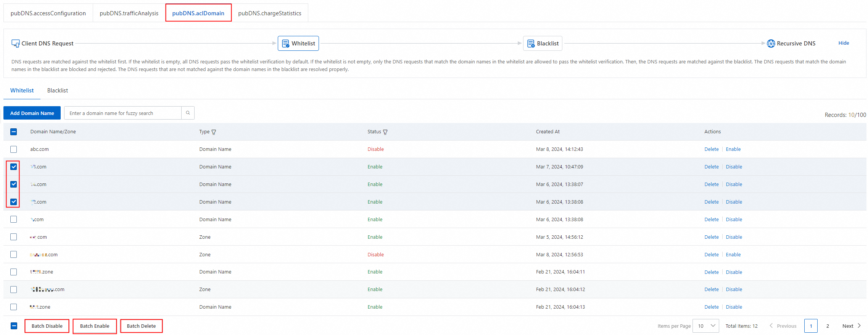Screen dimensions: 868x335
Task: Go to page 2
Action: [828, 326]
